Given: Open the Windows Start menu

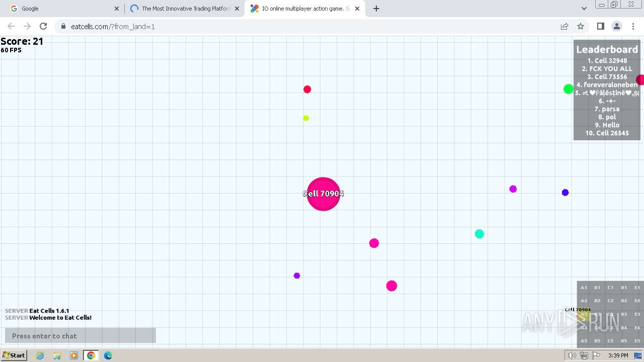Looking at the screenshot, I should [x=14, y=355].
